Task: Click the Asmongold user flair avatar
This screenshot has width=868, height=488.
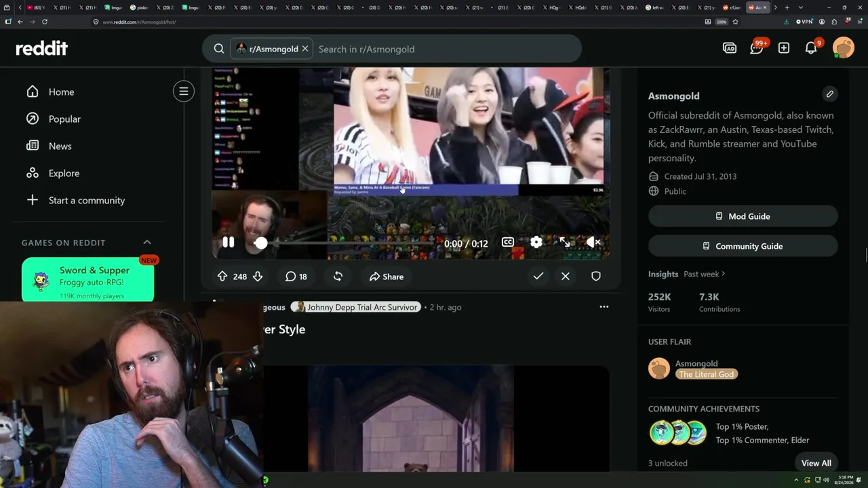Action: point(659,369)
